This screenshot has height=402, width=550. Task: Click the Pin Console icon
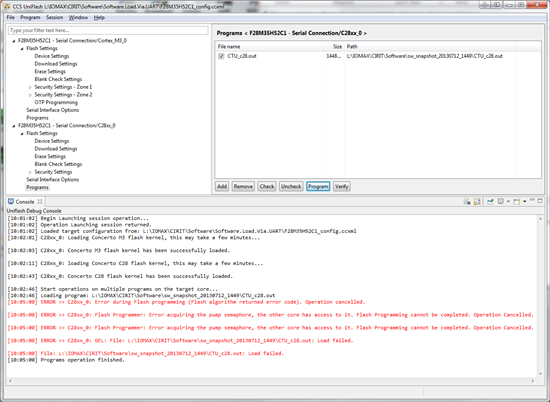(490, 201)
